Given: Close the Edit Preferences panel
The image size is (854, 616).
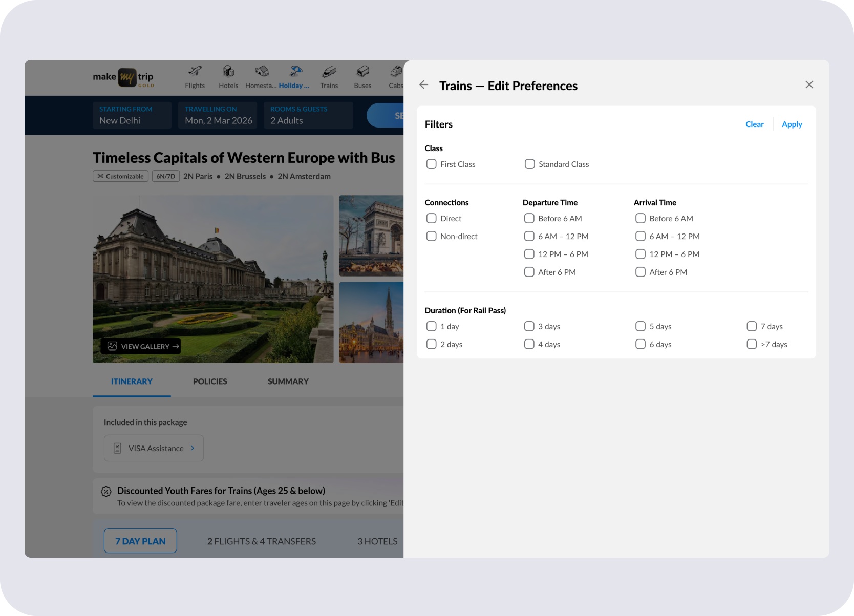Looking at the screenshot, I should click(x=809, y=84).
